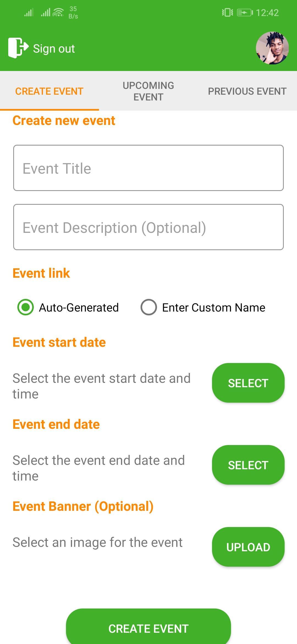Go to the Create Event tab
The image size is (297, 644).
(x=50, y=91)
